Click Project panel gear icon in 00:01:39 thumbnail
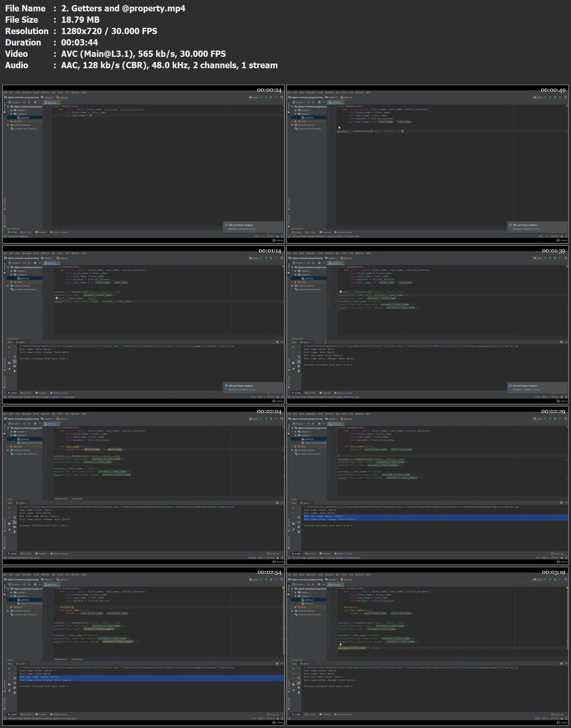Viewport: 571px width, 728px height. coord(319,263)
